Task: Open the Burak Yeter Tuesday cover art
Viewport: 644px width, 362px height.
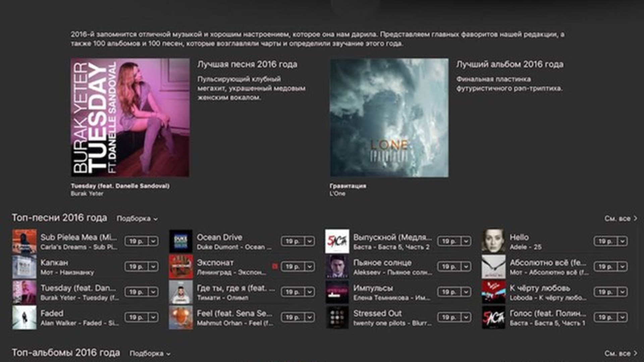Action: click(x=130, y=118)
